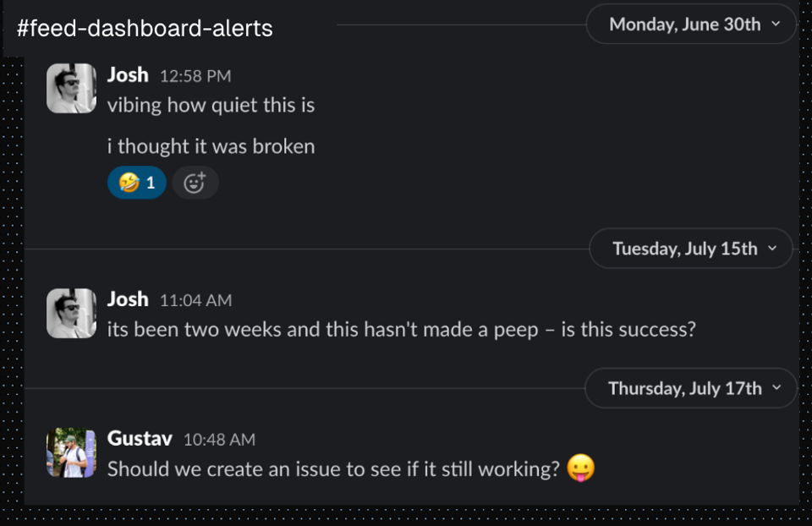Expand the Monday, June 30th date dropdown
812x526 pixels.
(x=691, y=24)
